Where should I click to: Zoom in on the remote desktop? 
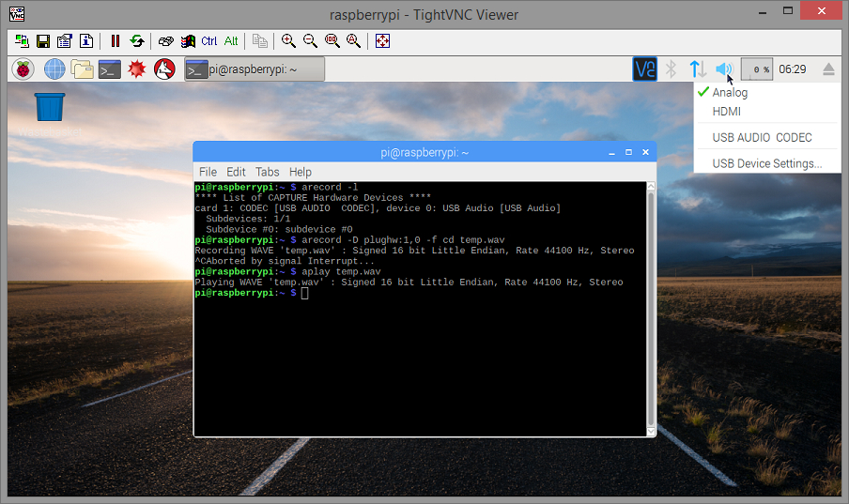click(x=288, y=41)
